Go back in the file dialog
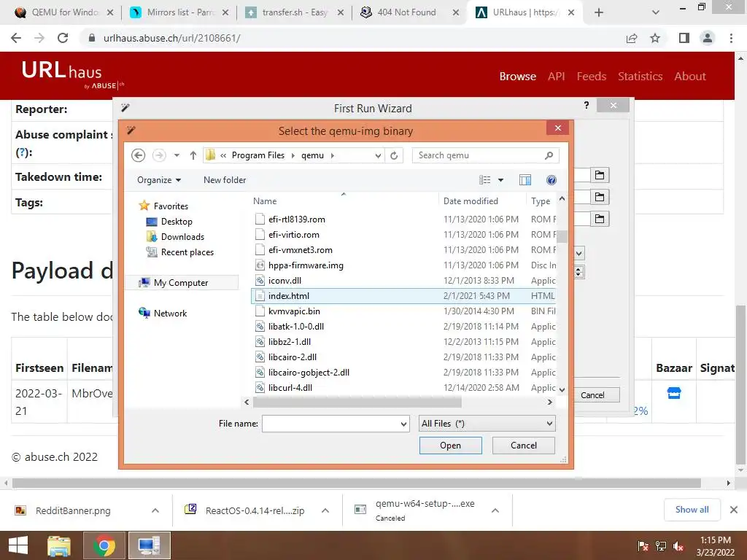747x560 pixels. point(138,155)
